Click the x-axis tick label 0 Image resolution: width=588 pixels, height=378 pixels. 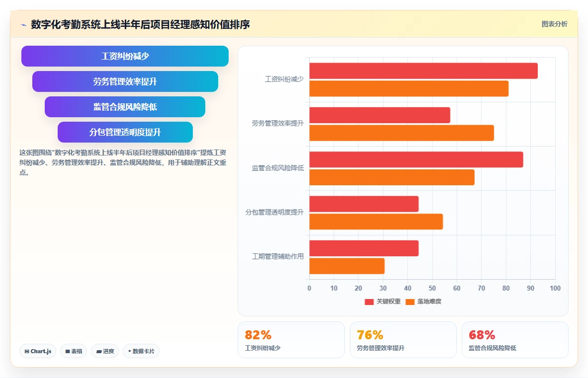point(309,288)
